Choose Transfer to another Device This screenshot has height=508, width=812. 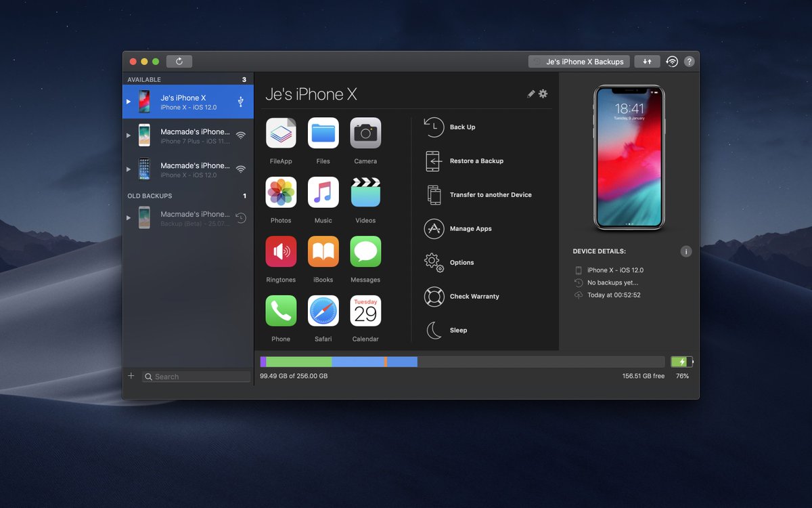(x=478, y=195)
